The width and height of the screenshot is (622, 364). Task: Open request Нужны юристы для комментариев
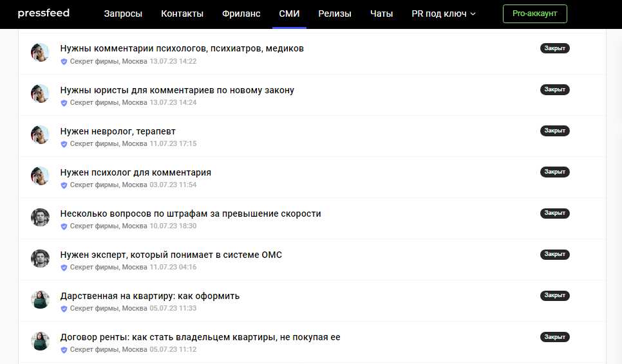point(177,90)
